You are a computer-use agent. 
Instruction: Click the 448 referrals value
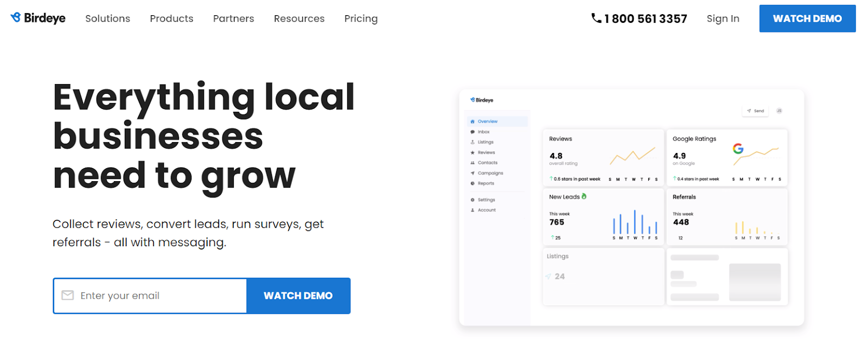click(x=681, y=222)
